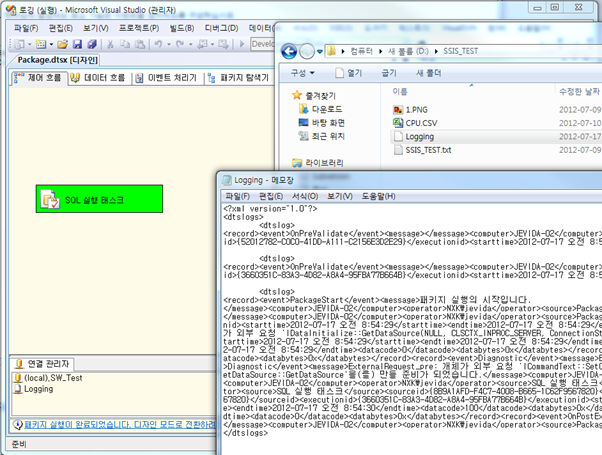Click the Add New Item toolbar icon
The image size is (602, 455).
coord(41,44)
